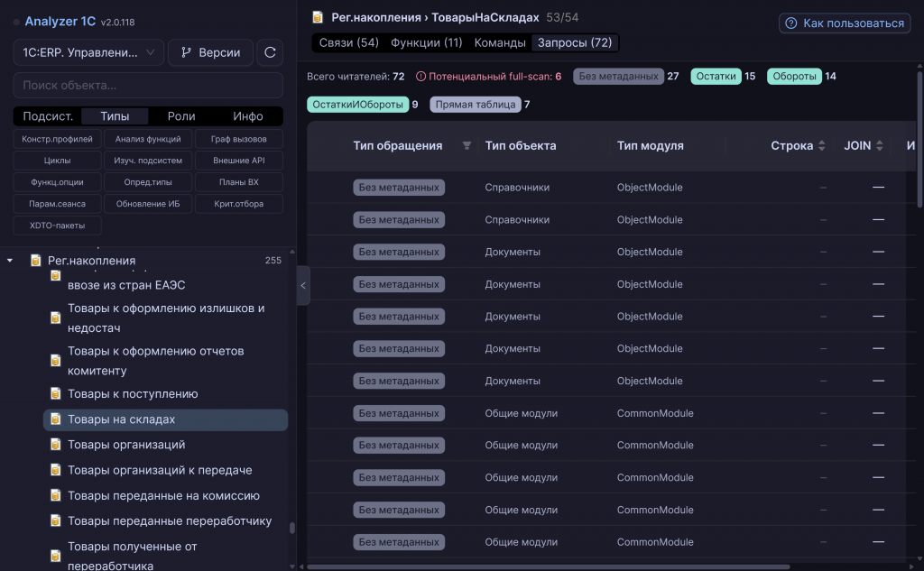Click the sort arrows on JOIN column
Image resolution: width=924 pixels, height=571 pixels.
click(879, 145)
